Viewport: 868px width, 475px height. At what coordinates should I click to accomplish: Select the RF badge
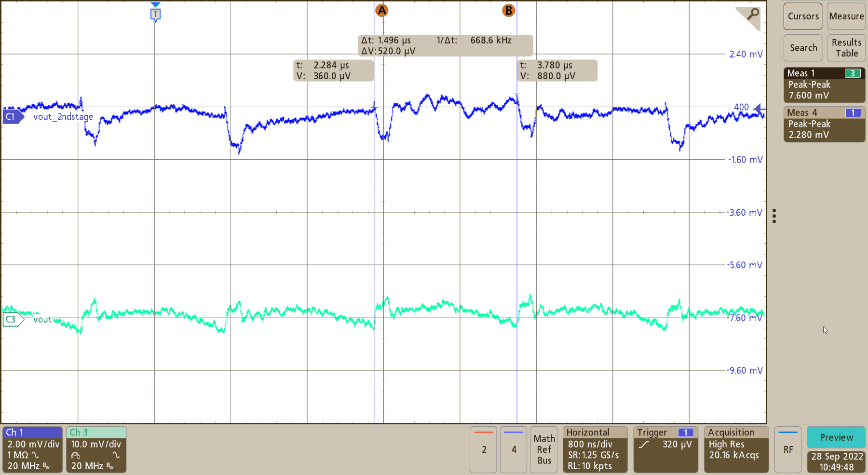[x=788, y=449]
